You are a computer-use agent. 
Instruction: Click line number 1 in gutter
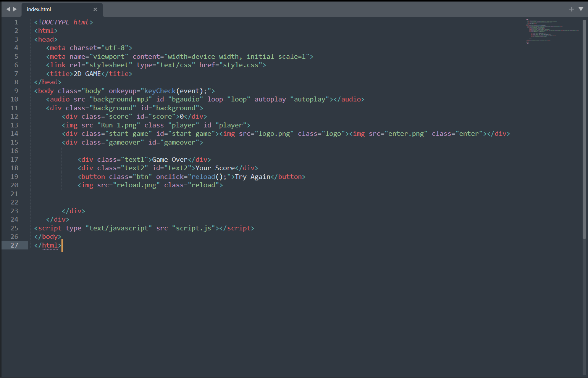pos(16,22)
